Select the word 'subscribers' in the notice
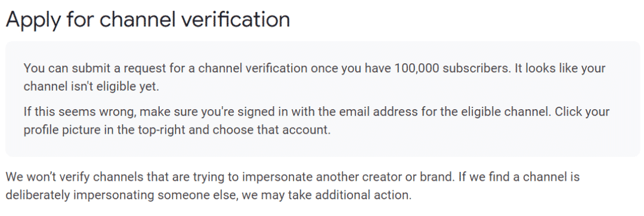 [478, 68]
